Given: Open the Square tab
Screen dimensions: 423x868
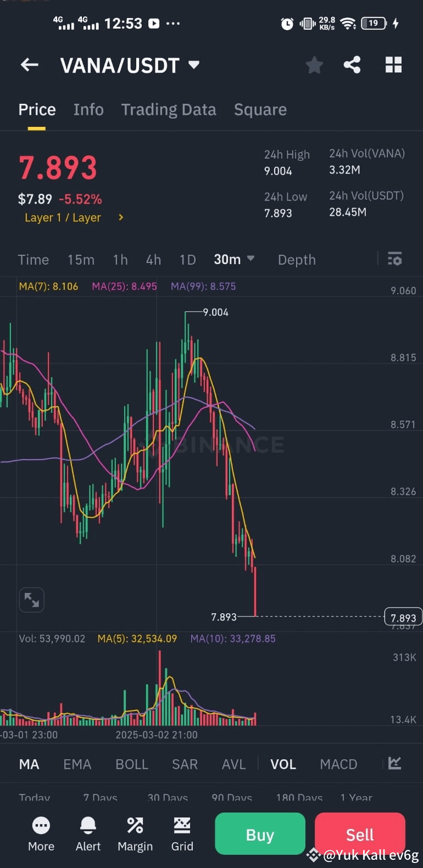Looking at the screenshot, I should point(260,109).
